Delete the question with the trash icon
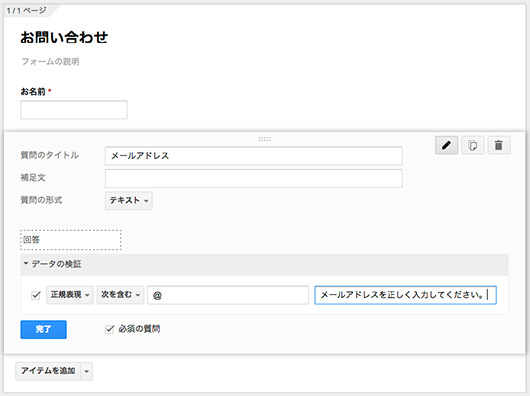This screenshot has width=530, height=396. click(499, 145)
